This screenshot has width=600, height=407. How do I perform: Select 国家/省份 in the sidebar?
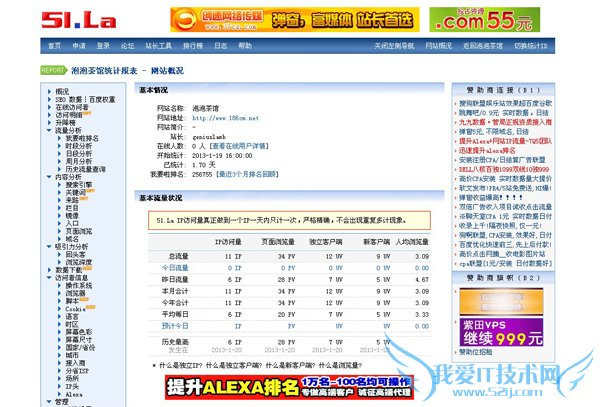point(80,347)
